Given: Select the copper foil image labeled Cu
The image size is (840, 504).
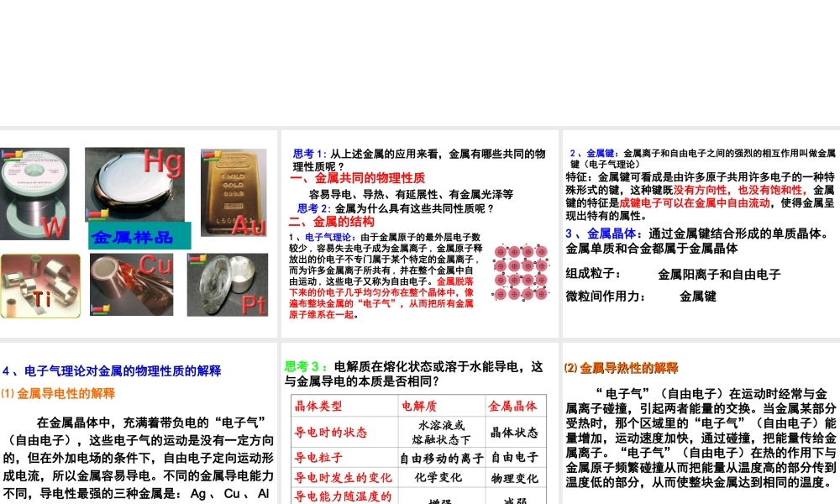Looking at the screenshot, I should [131, 285].
